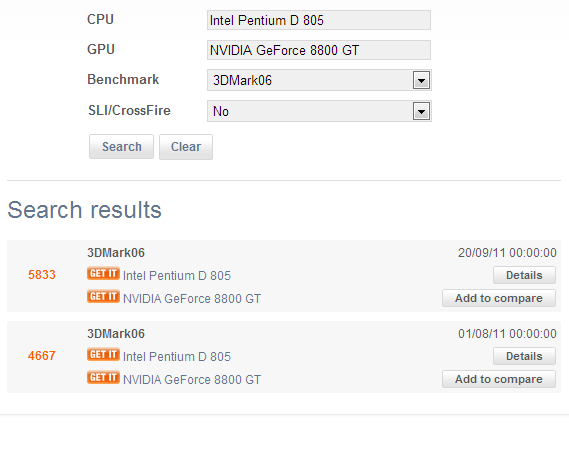Click GET IT badge for second Pentium D 805
569x466 pixels.
[103, 354]
